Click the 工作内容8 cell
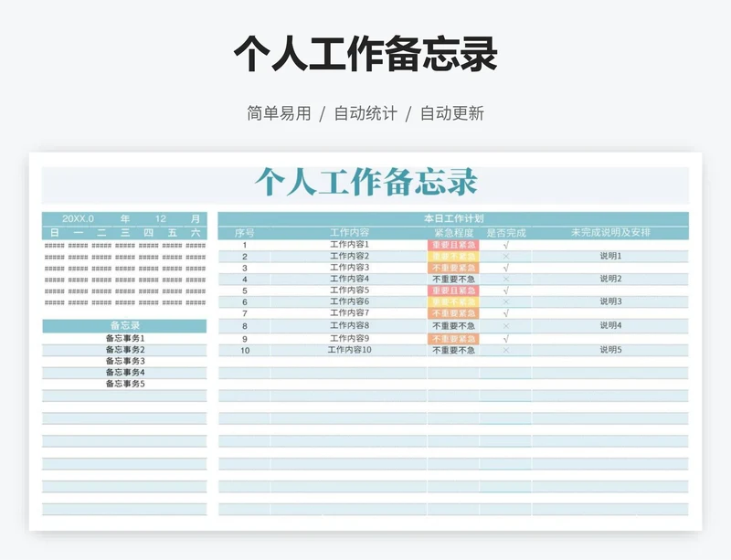731x560 pixels. tap(349, 325)
